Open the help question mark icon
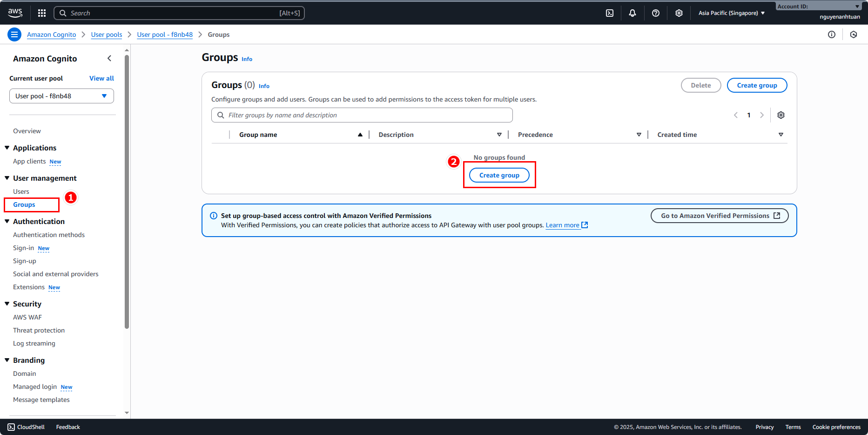The height and width of the screenshot is (435, 868). (656, 13)
